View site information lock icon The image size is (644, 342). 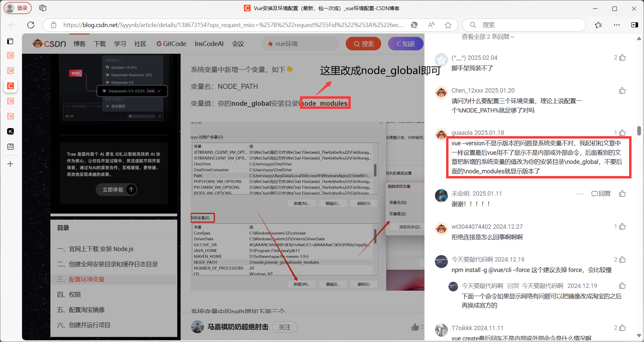point(53,25)
